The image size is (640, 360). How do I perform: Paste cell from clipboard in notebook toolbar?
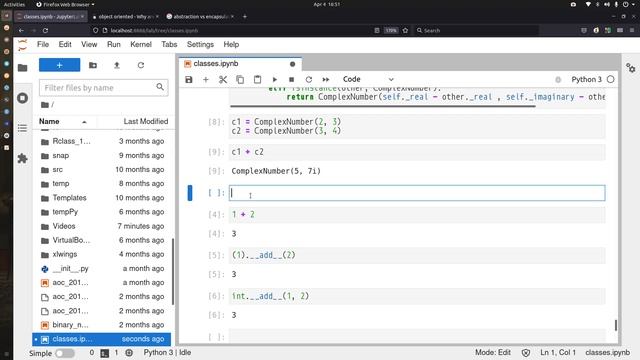click(257, 80)
